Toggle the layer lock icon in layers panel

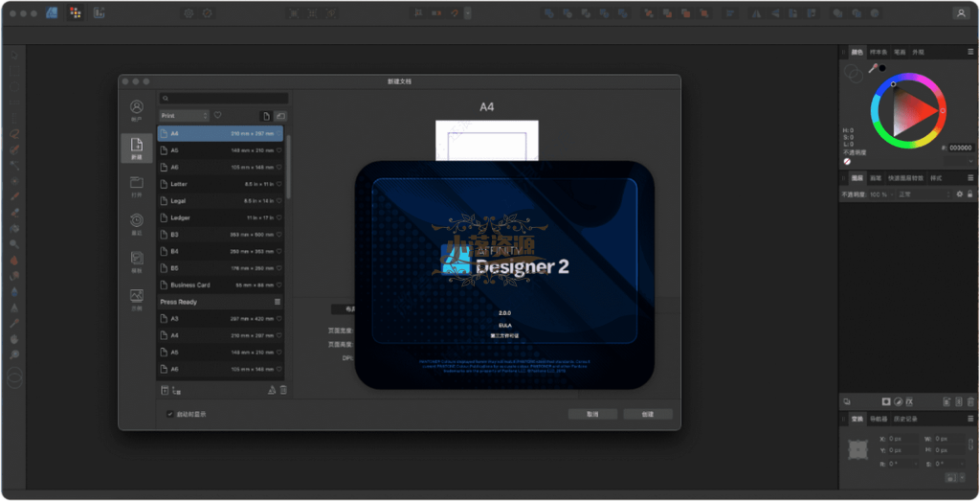pos(970,194)
